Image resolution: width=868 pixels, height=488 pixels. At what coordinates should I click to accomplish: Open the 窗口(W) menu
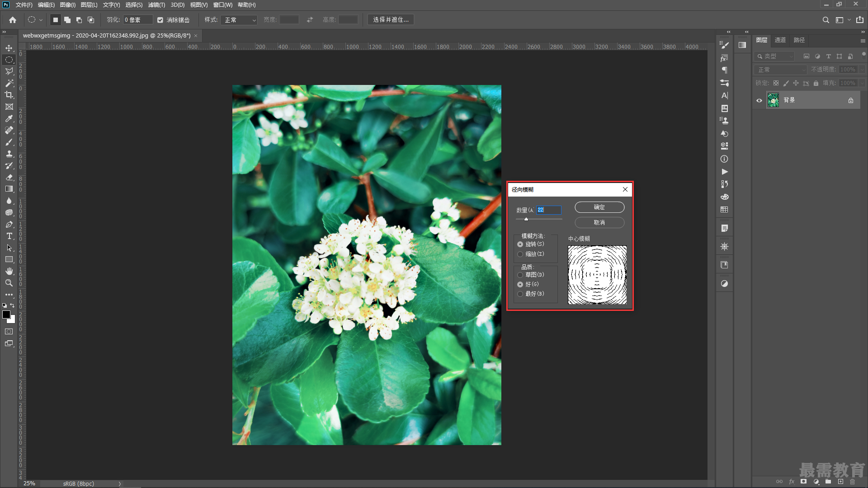pos(222,5)
